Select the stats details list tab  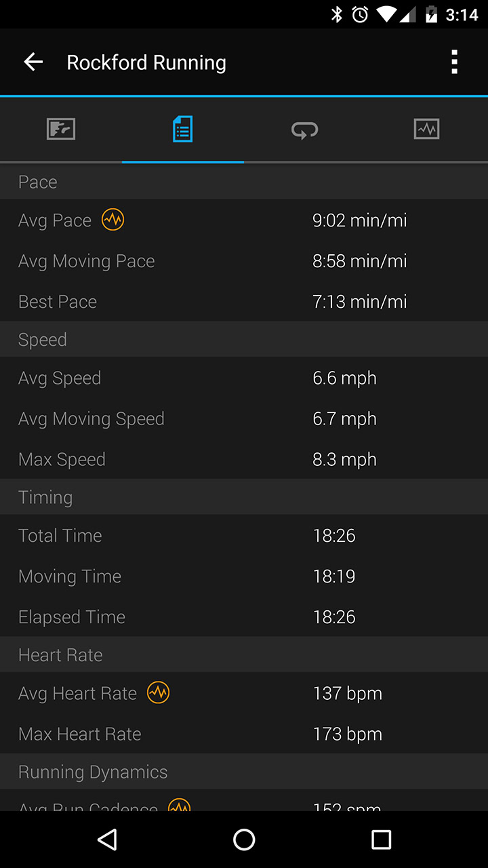182,129
